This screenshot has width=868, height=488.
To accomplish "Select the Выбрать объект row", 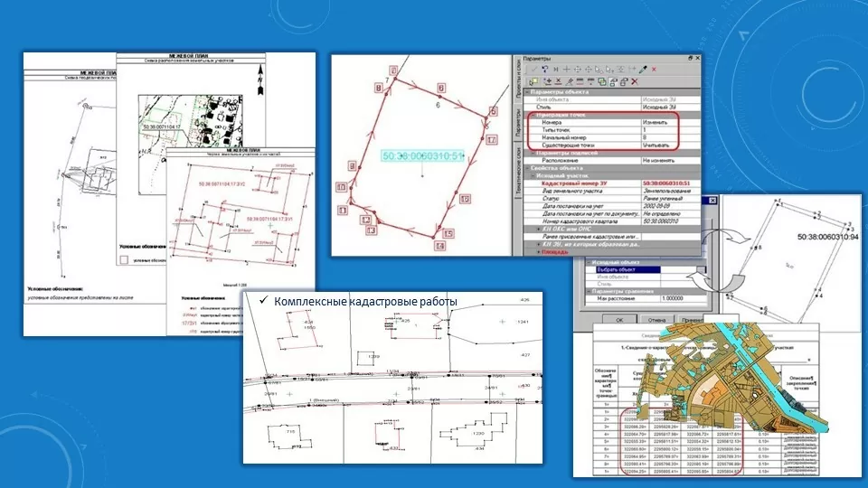I will click(627, 269).
